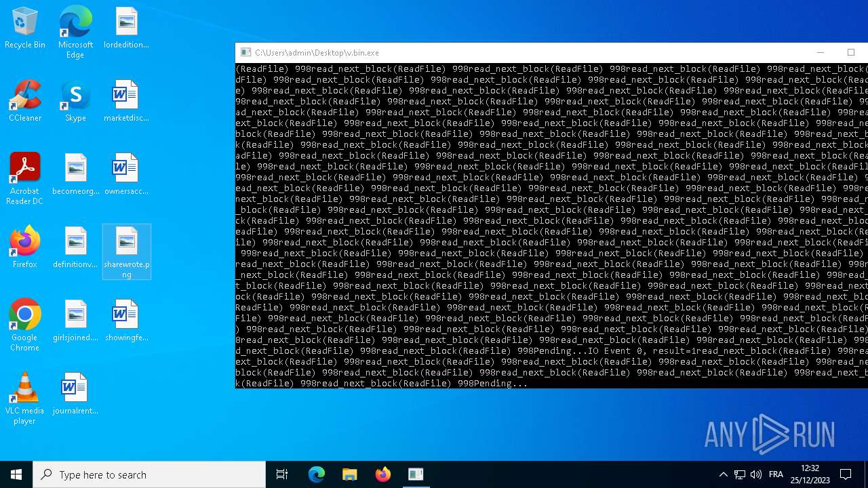The width and height of the screenshot is (868, 488).
Task: Launch Edge from the taskbar
Action: [317, 474]
